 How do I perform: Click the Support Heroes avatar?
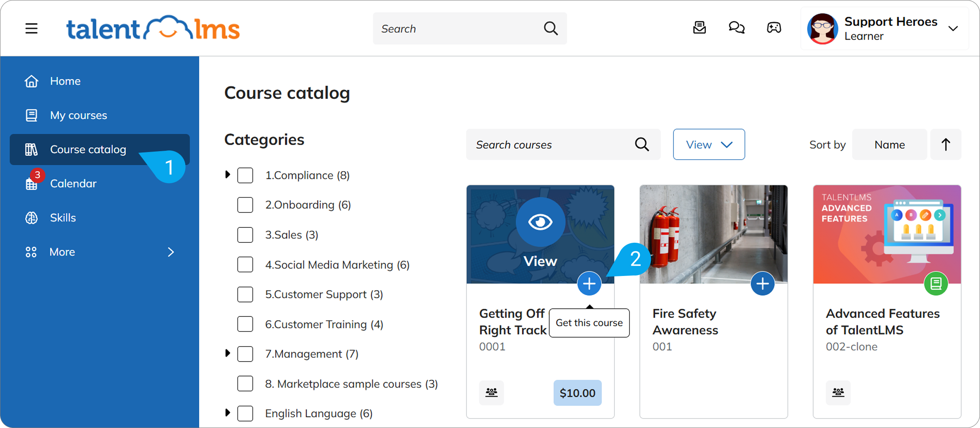[x=822, y=29]
